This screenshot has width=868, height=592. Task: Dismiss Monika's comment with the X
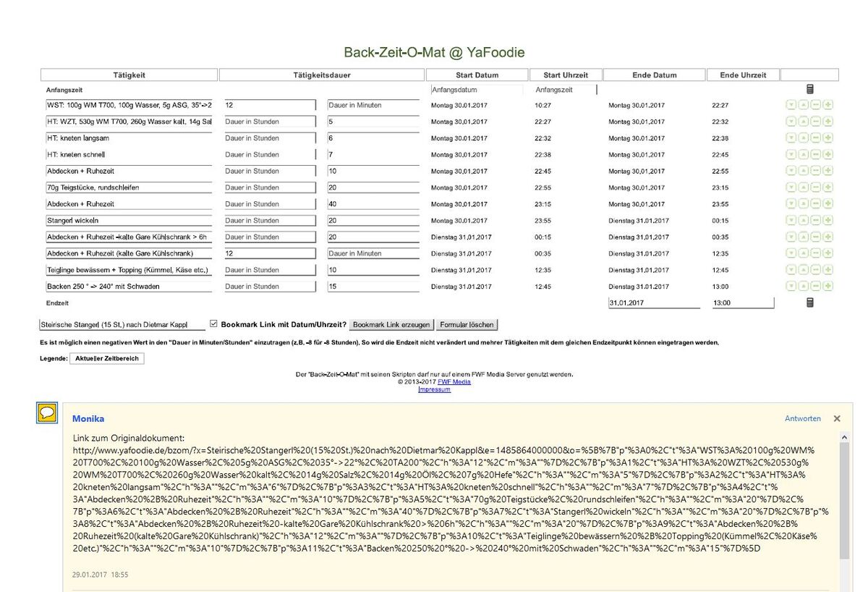(837, 419)
